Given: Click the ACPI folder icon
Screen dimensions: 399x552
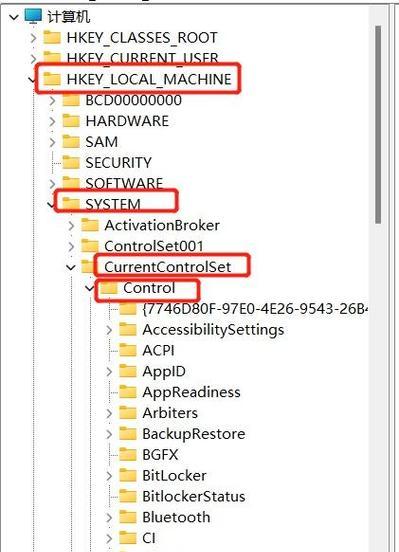Looking at the screenshot, I should tap(128, 350).
